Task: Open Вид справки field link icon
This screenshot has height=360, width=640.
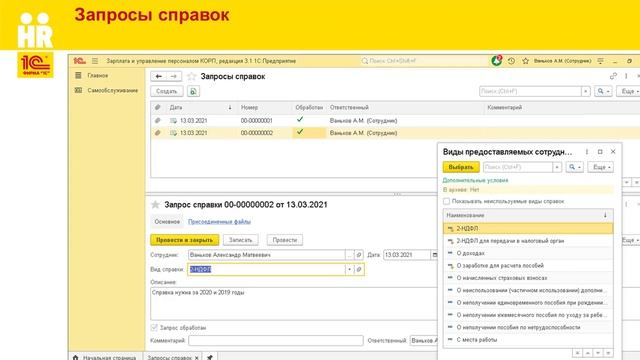Action: coord(359,269)
